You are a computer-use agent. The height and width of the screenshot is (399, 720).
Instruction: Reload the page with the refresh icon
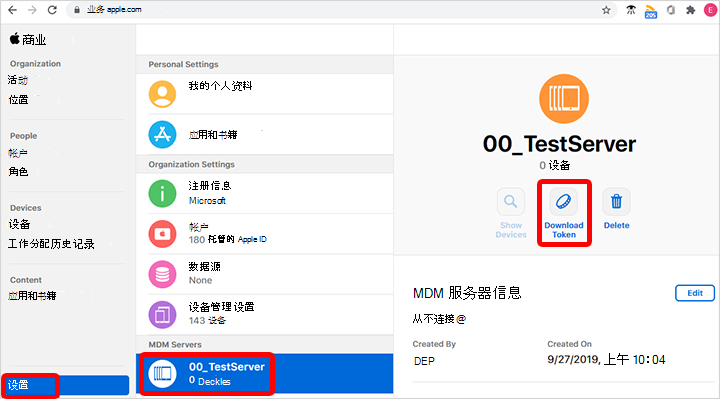tap(52, 10)
